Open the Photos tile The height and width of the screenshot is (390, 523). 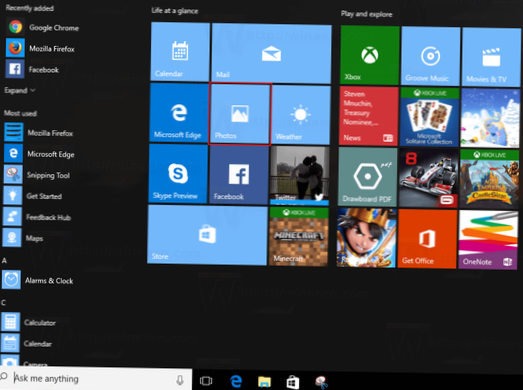point(240,114)
